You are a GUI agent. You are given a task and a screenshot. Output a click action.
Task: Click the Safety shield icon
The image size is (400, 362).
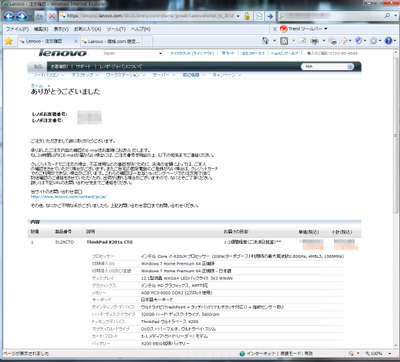point(359,41)
